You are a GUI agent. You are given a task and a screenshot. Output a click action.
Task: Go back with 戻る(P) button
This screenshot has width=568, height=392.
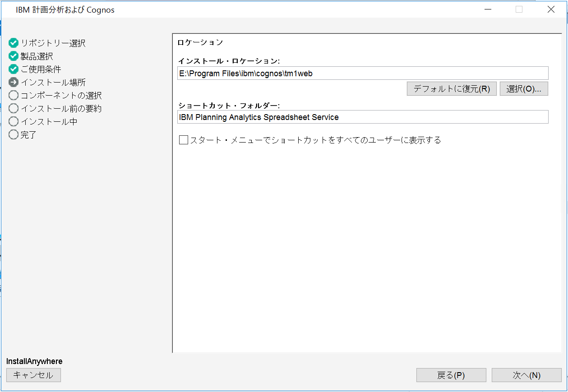[451, 375]
